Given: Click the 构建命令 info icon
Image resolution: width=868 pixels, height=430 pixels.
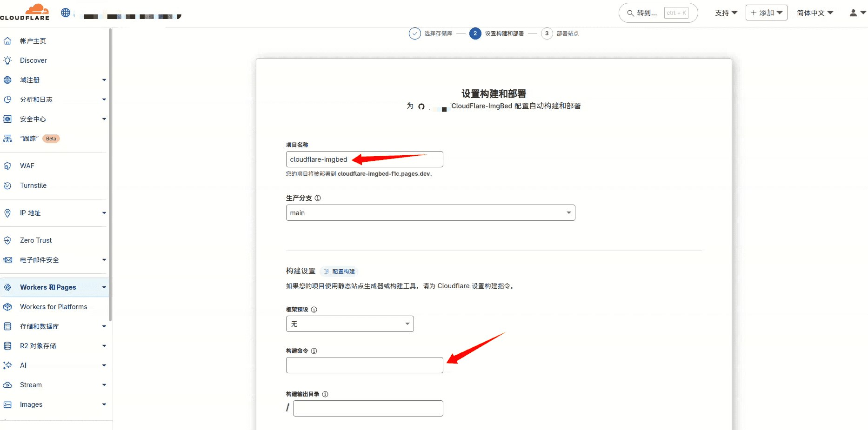Looking at the screenshot, I should 314,351.
